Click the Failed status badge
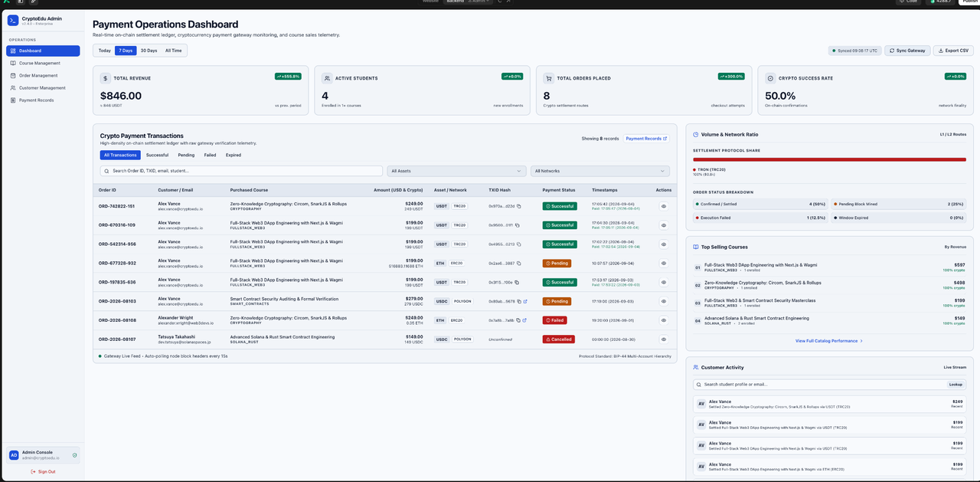 click(x=556, y=320)
